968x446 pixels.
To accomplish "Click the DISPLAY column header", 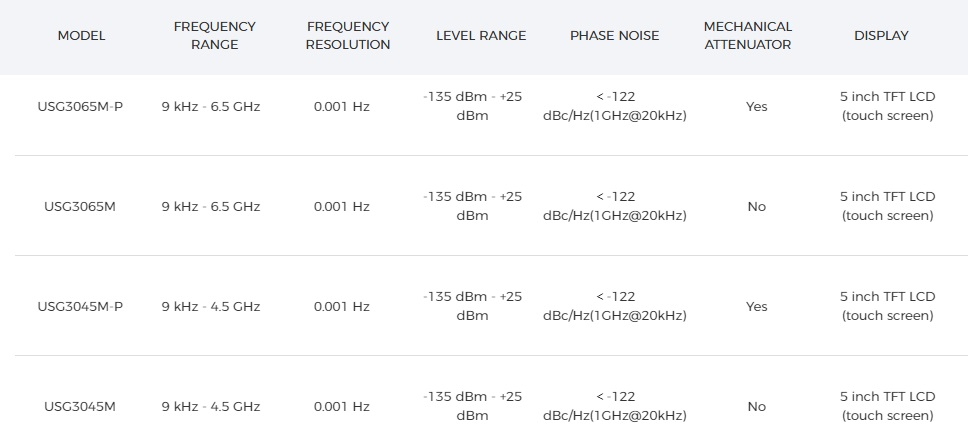I will 881,36.
